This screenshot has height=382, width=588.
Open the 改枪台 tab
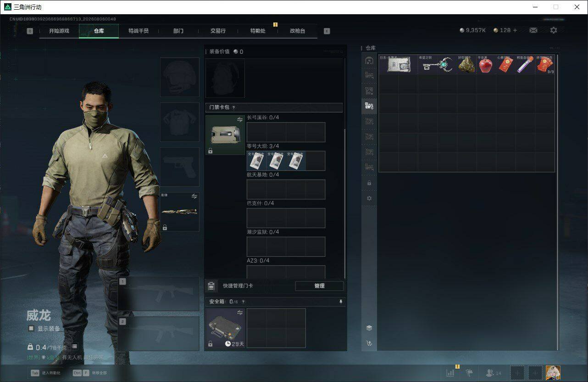coord(297,31)
